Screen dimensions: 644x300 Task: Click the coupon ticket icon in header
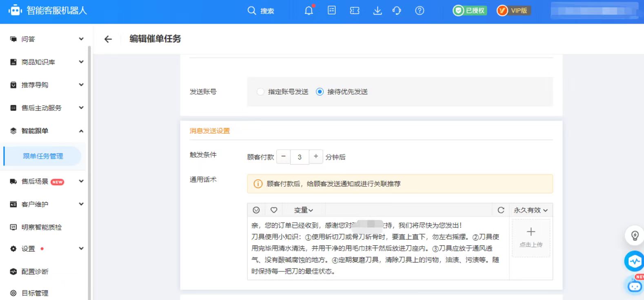point(355,11)
